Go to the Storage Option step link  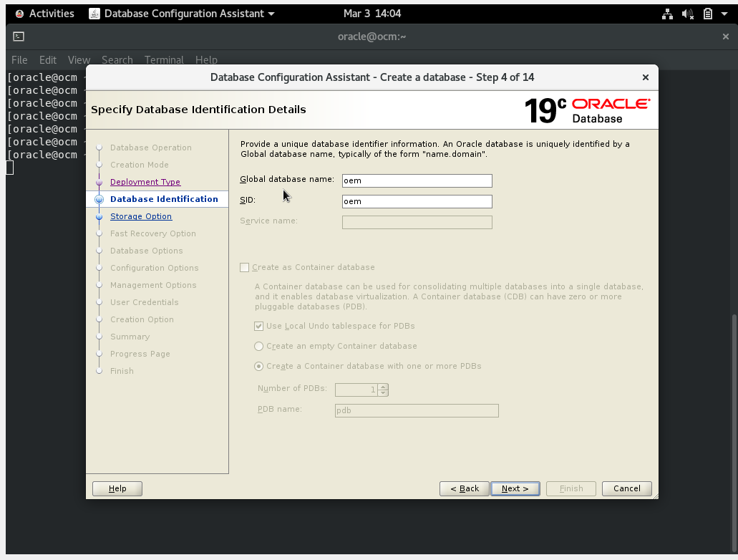[x=141, y=216]
